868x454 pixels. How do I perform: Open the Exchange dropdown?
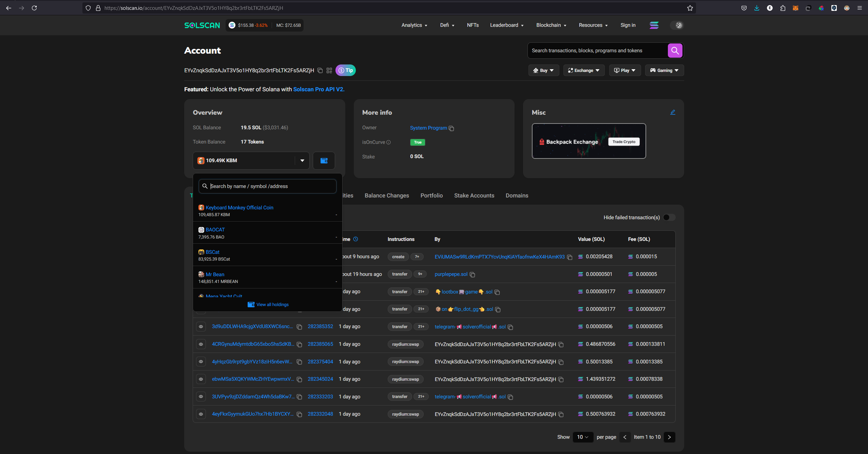(x=584, y=70)
